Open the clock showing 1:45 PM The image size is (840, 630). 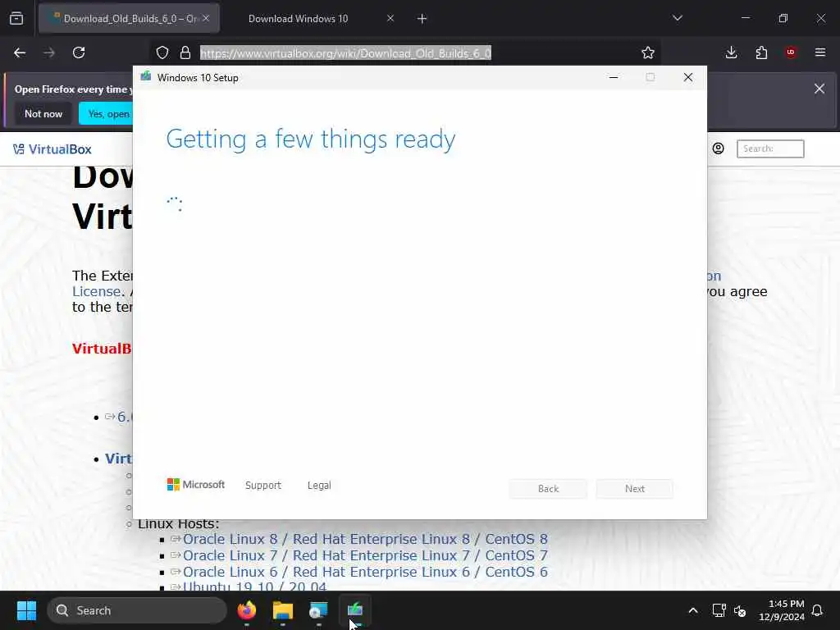(x=782, y=610)
